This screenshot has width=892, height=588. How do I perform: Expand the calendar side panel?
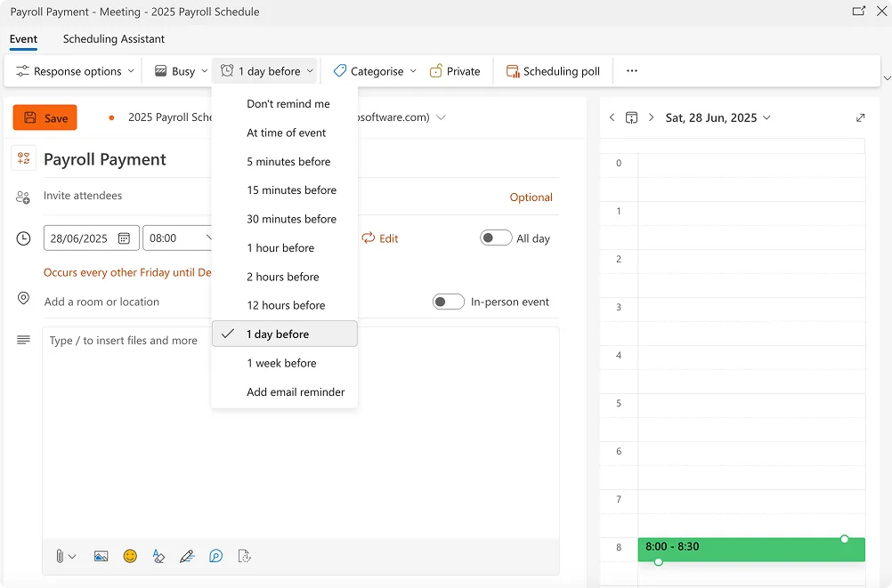click(x=860, y=117)
